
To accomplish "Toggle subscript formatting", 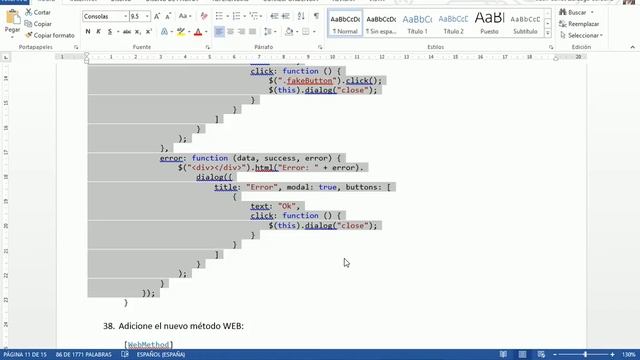I will pos(138,31).
